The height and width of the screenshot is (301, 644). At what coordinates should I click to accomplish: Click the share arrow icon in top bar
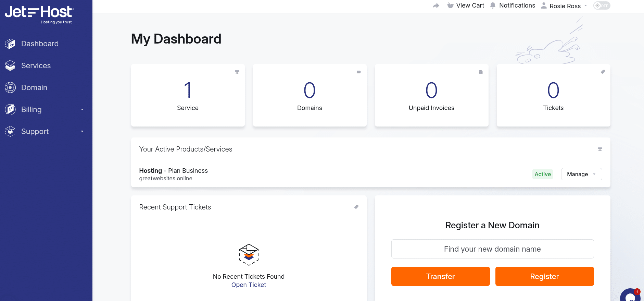(x=436, y=5)
